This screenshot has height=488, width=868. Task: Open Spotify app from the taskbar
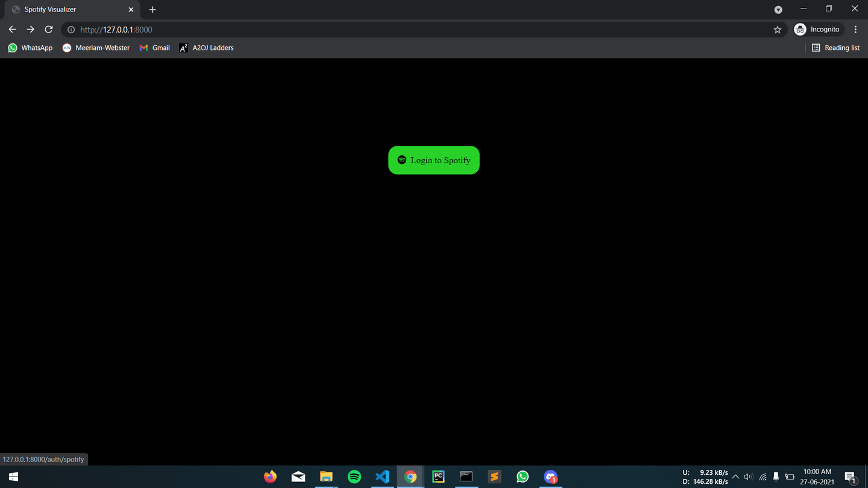click(354, 477)
